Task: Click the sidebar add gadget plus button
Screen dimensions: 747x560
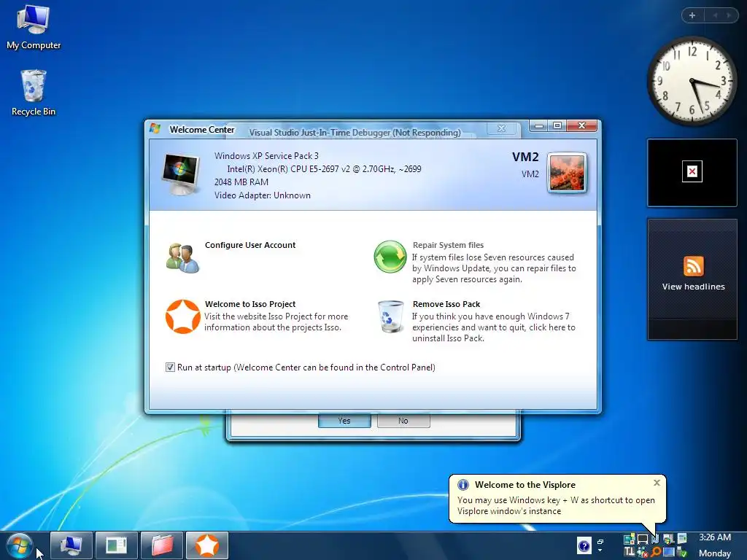Action: pyautogui.click(x=692, y=15)
